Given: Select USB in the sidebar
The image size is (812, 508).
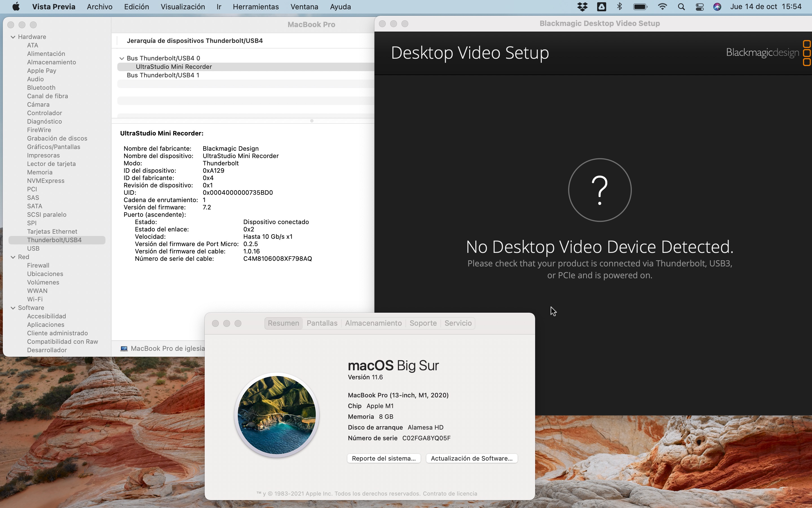Looking at the screenshot, I should coord(33,249).
